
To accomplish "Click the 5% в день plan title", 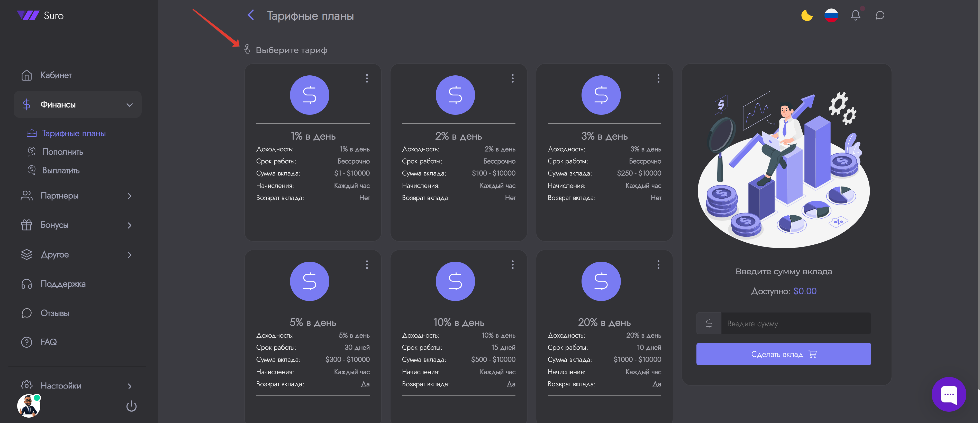I will [x=313, y=322].
